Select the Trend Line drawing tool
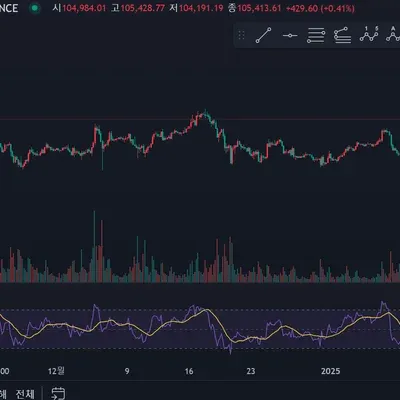This screenshot has width=400, height=400. click(263, 35)
